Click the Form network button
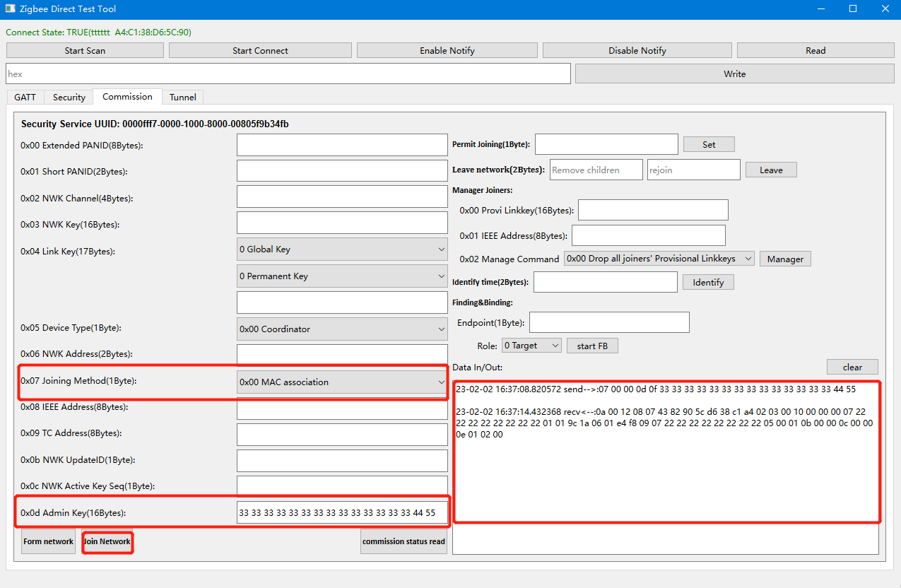This screenshot has height=588, width=901. pyautogui.click(x=48, y=541)
